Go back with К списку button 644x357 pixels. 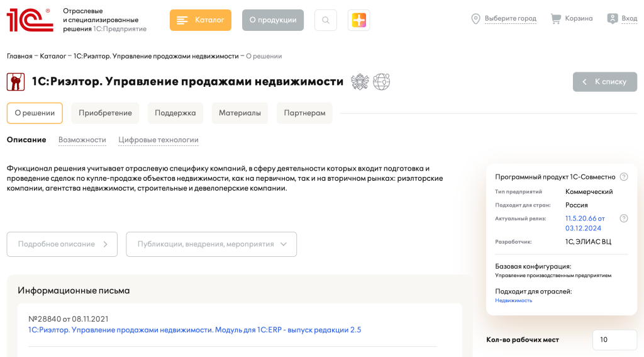coord(604,82)
